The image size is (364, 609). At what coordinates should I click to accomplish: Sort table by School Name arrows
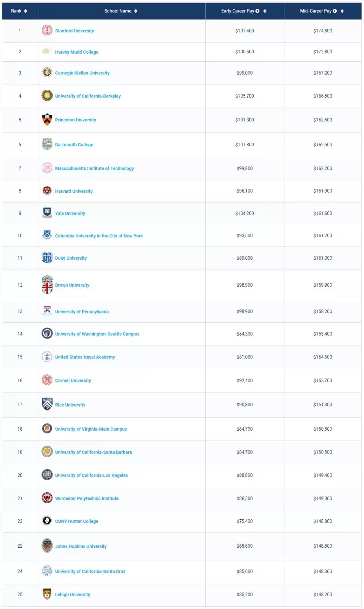(x=136, y=11)
